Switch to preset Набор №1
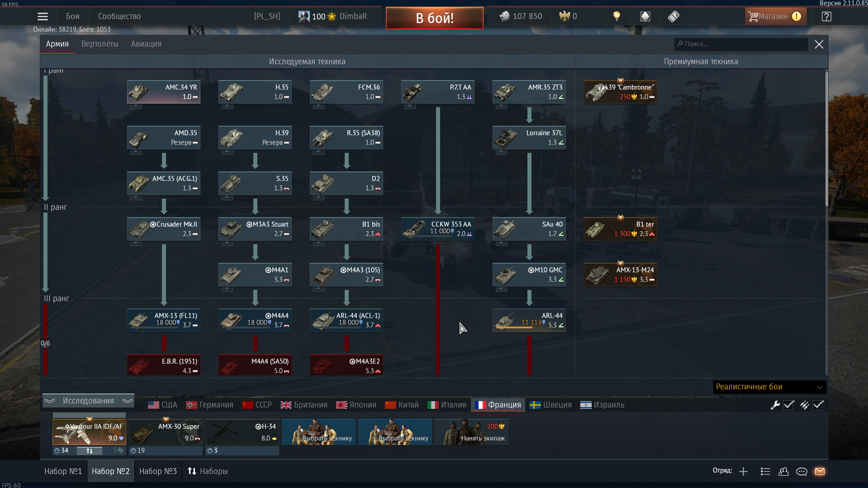The width and height of the screenshot is (868, 488). [63, 471]
